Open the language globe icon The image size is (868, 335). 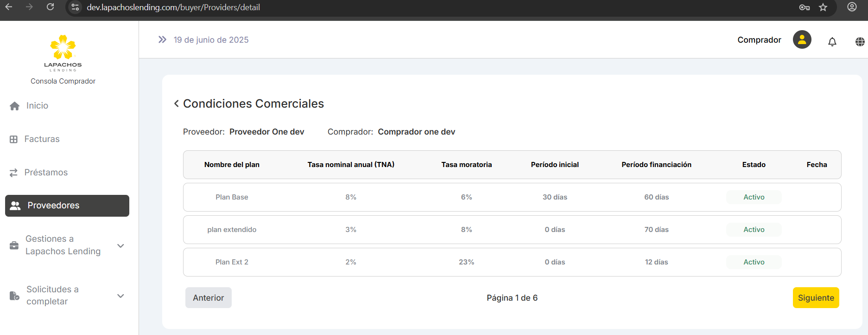click(x=860, y=42)
